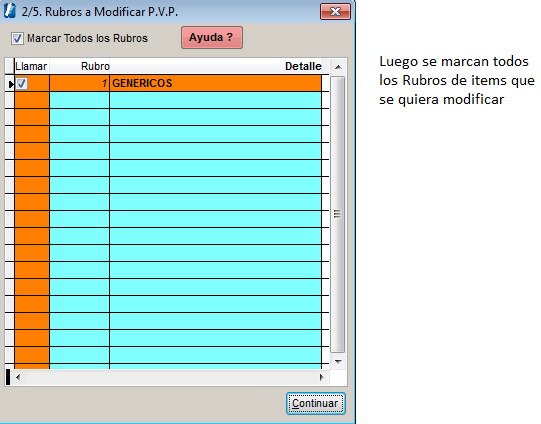
Task: Click the Rubro number 1 cell
Action: tap(79, 83)
